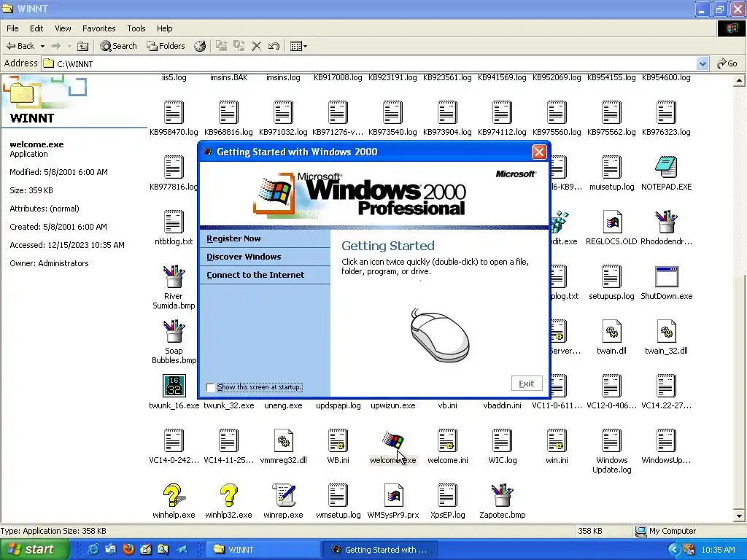Screen dimensions: 747x560
Task: Click Register Now link
Action: coord(233,238)
